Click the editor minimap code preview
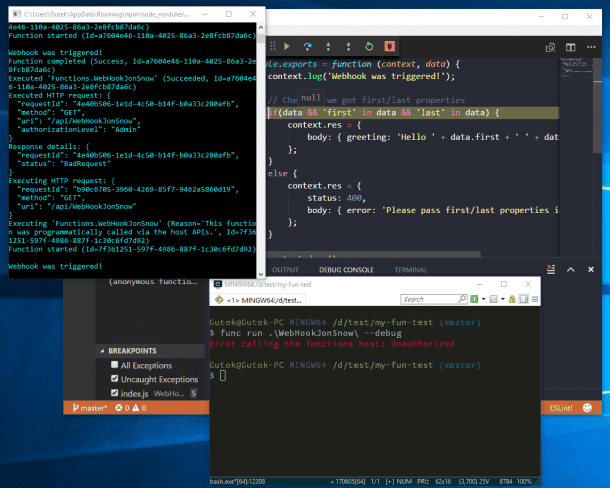The width and height of the screenshot is (610, 488). coord(576,67)
